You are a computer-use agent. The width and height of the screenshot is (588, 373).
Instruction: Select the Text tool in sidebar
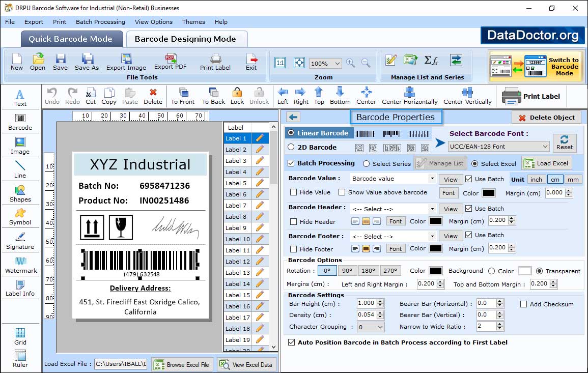click(20, 98)
